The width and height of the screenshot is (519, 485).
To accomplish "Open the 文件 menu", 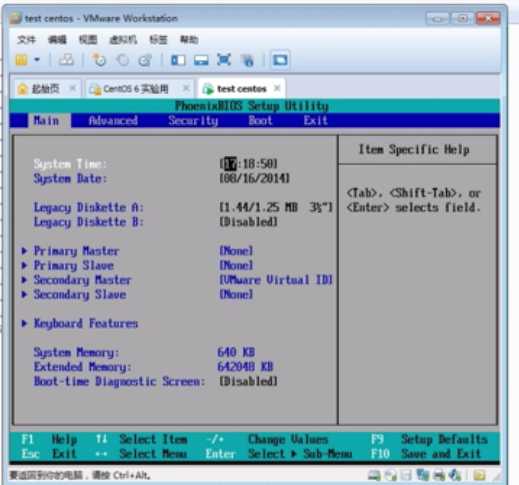I will [x=26, y=40].
